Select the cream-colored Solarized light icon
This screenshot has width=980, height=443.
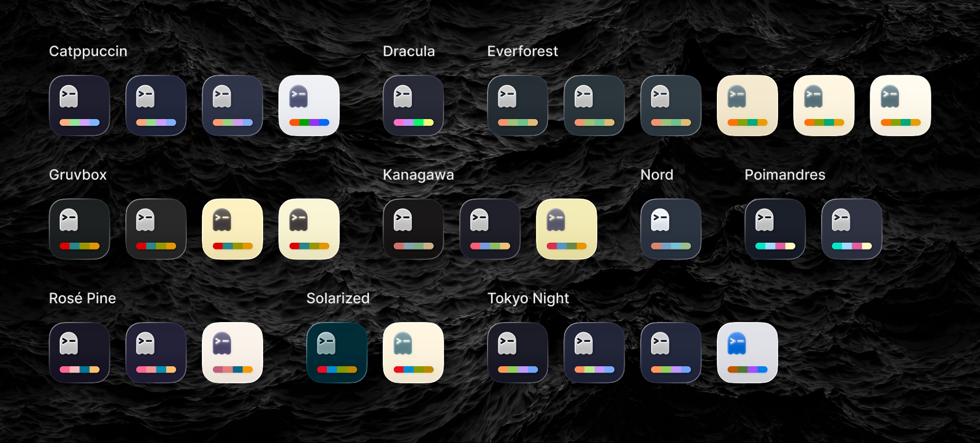[x=413, y=352]
